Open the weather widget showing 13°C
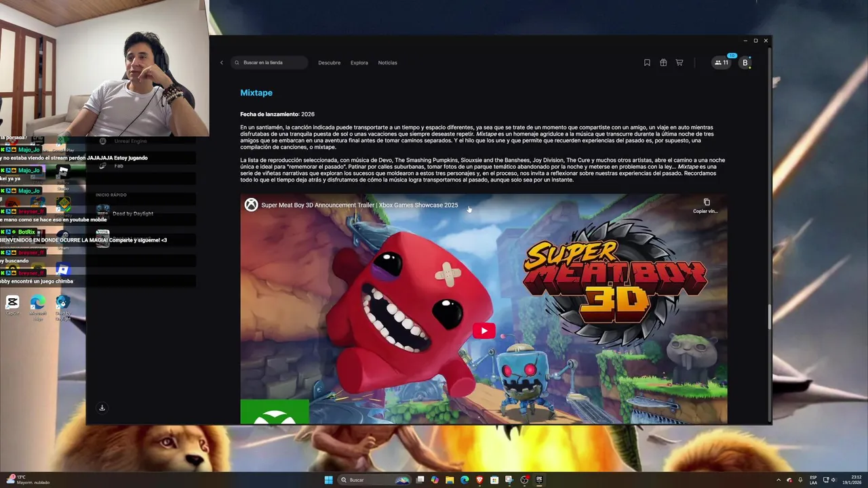The height and width of the screenshot is (488, 868). pyautogui.click(x=28, y=480)
